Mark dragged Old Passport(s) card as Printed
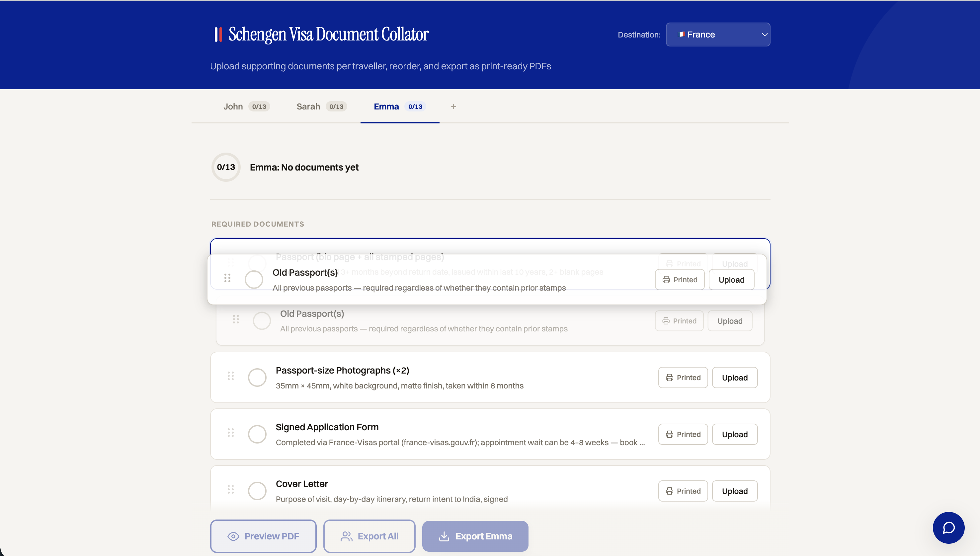The image size is (980, 556). (x=680, y=280)
